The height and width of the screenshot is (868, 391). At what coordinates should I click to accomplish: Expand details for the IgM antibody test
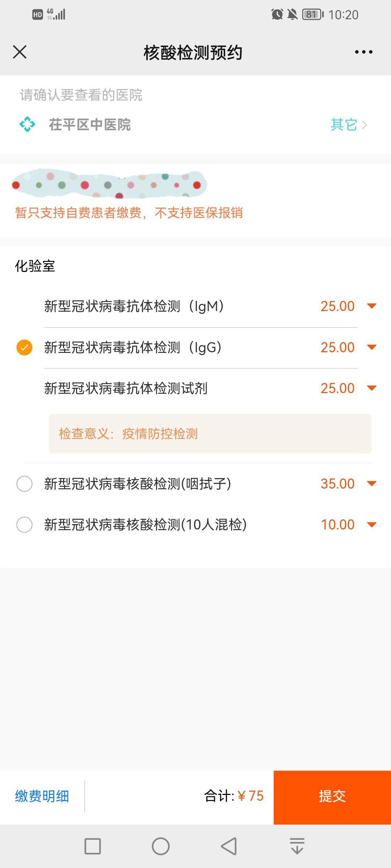pyautogui.click(x=372, y=306)
